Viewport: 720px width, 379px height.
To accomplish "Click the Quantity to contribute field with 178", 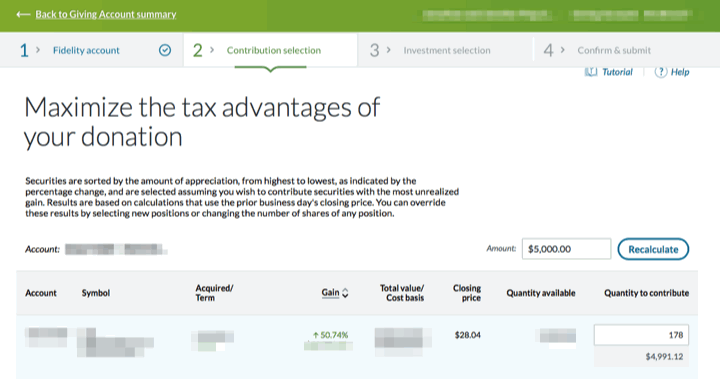I will pyautogui.click(x=641, y=335).
